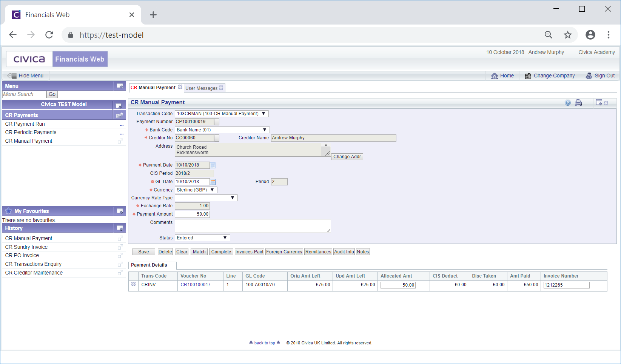The image size is (621, 364).
Task: Click the Civica TEST Model panel icon
Action: coord(119,105)
